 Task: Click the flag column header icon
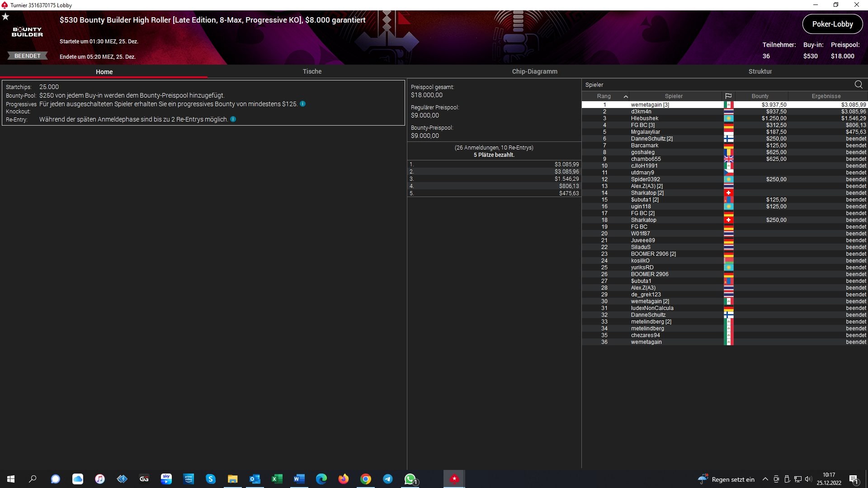pyautogui.click(x=728, y=96)
